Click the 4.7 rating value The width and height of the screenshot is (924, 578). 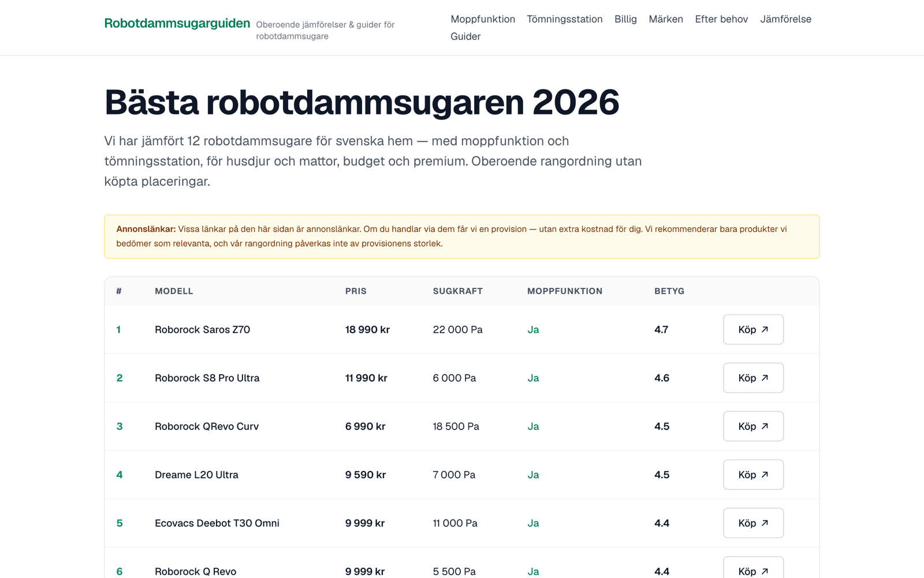tap(661, 329)
